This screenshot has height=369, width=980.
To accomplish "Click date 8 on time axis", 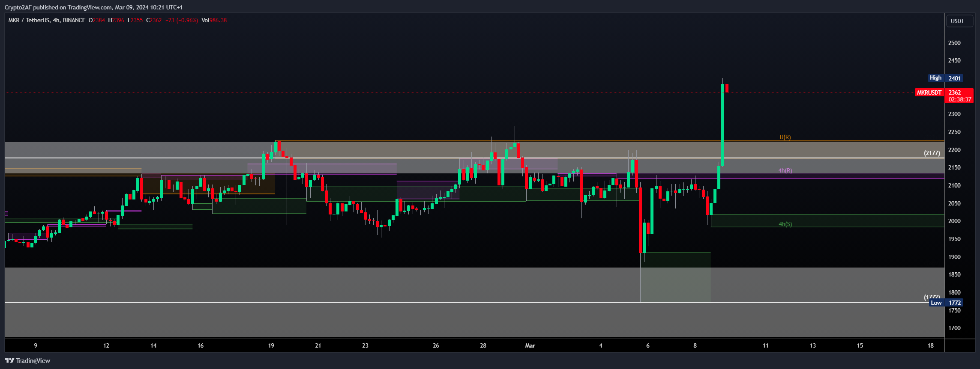I will pyautogui.click(x=695, y=346).
